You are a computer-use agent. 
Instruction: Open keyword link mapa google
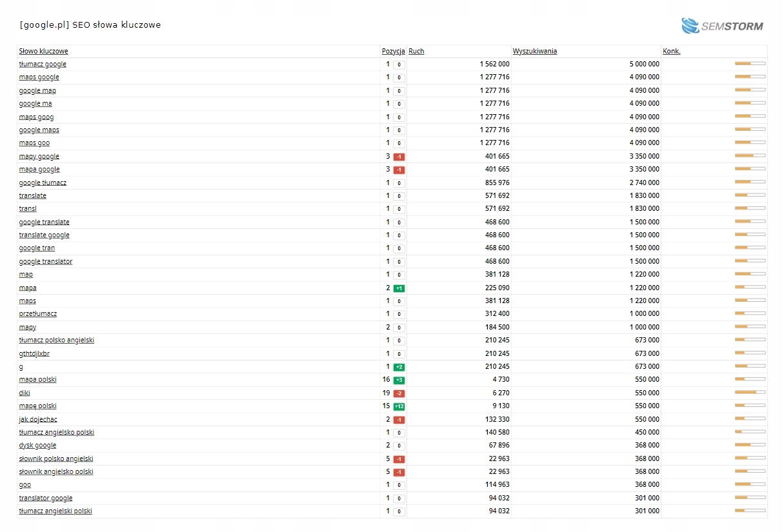(39, 170)
